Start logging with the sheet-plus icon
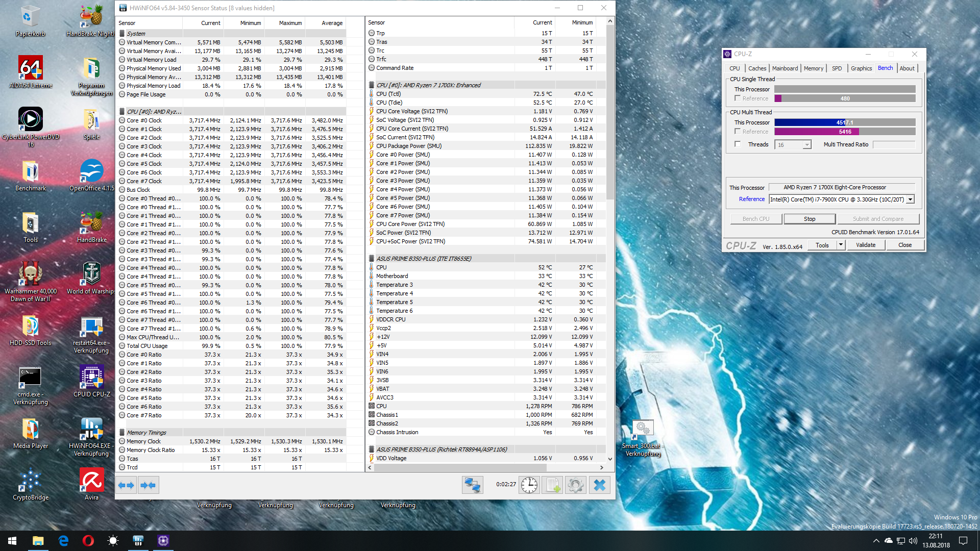Viewport: 980px width, 551px height. [x=553, y=485]
